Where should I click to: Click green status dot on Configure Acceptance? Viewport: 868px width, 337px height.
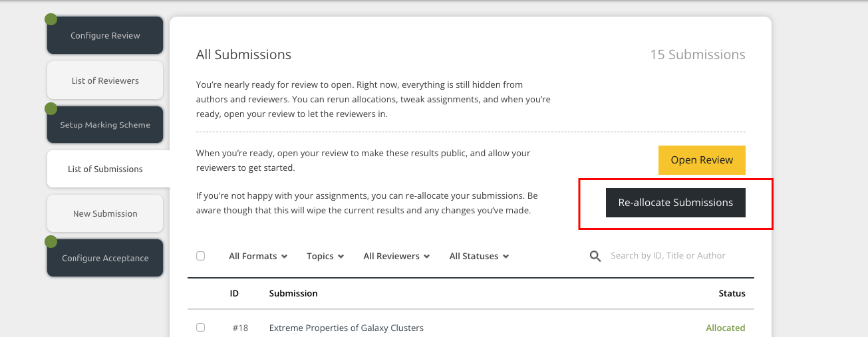point(51,242)
